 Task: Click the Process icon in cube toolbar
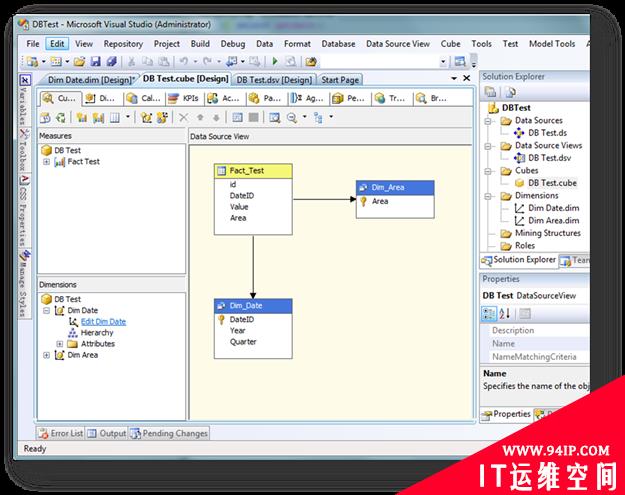pos(45,118)
